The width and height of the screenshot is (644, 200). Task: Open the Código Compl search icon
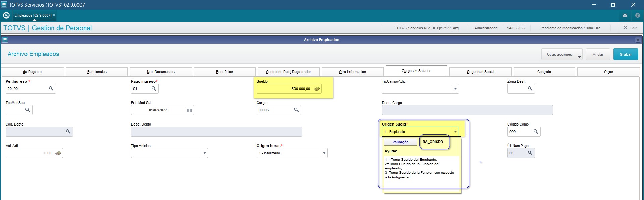[x=536, y=132]
